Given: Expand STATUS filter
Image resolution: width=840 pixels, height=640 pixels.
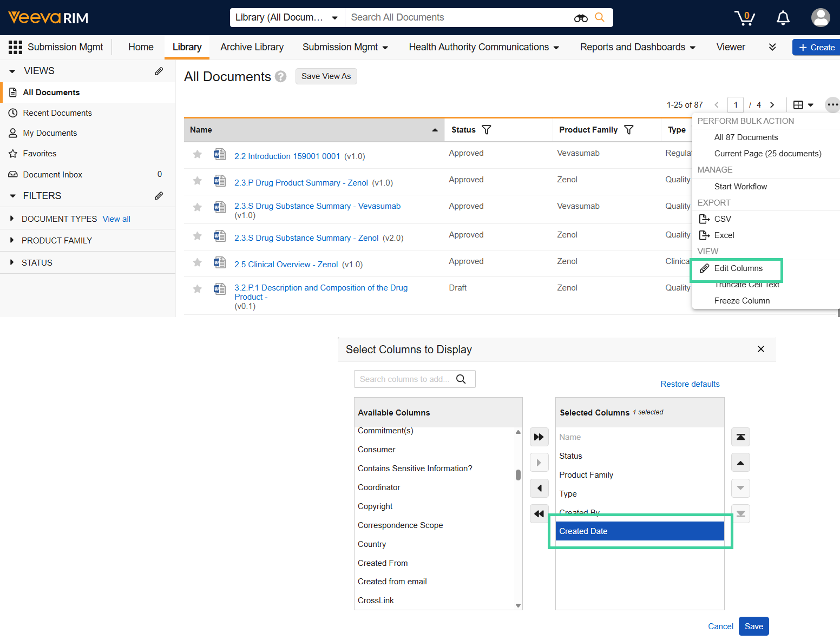Looking at the screenshot, I should (12, 262).
